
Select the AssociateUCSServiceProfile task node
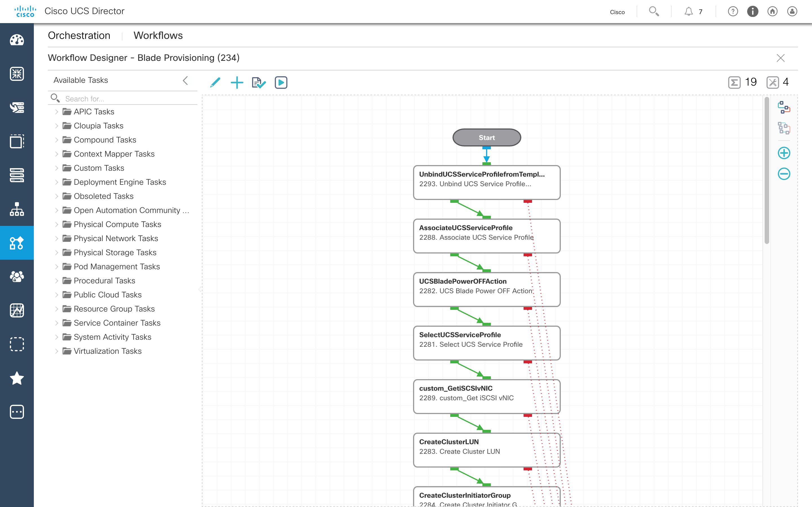[487, 236]
